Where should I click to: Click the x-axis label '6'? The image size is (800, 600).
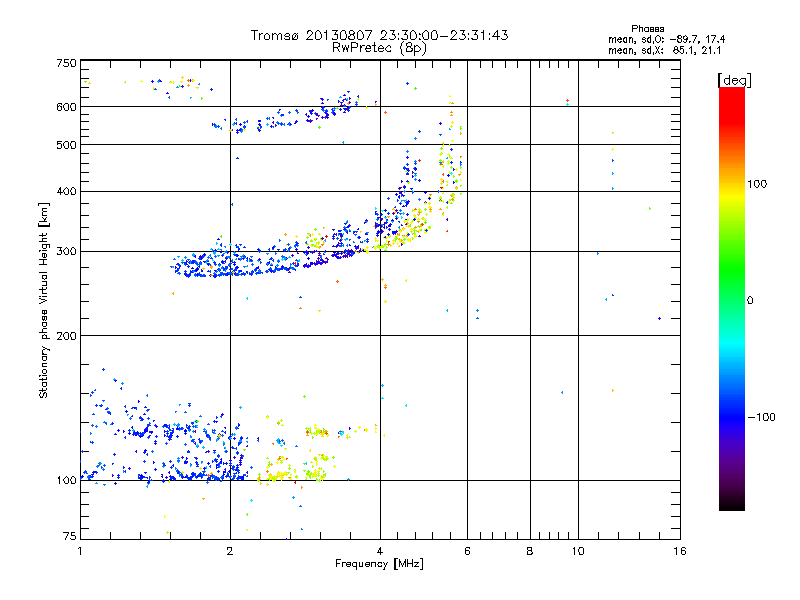coord(467,551)
